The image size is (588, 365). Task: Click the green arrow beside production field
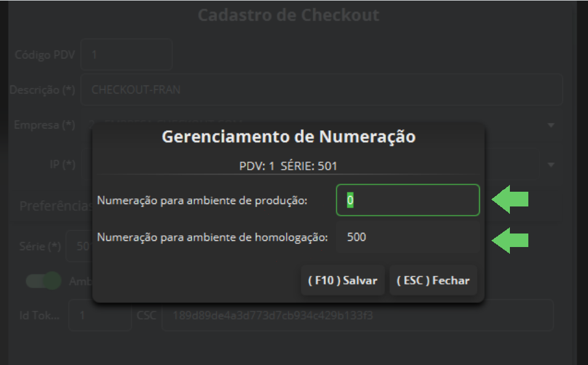510,199
